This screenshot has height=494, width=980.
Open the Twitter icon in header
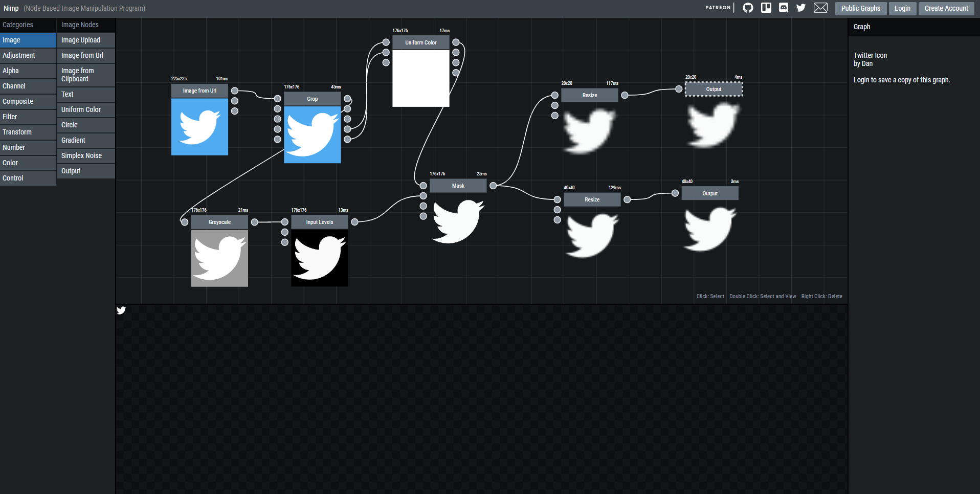[801, 8]
